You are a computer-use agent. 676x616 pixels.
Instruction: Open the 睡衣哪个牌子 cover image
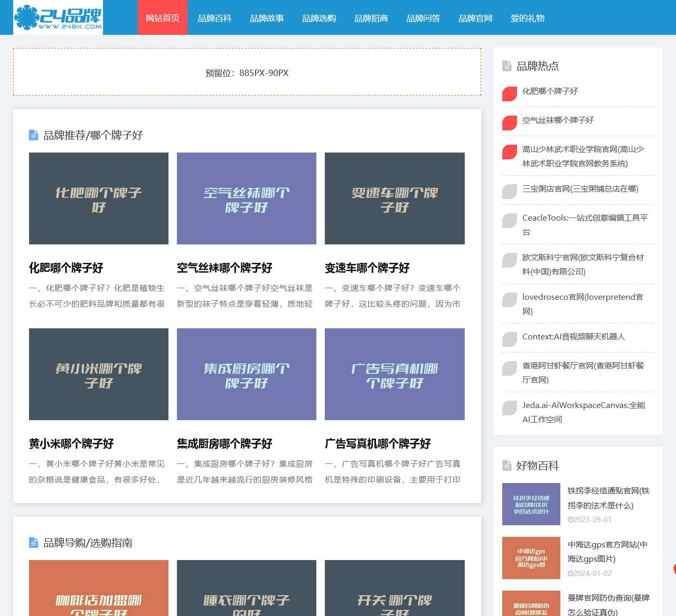247,588
